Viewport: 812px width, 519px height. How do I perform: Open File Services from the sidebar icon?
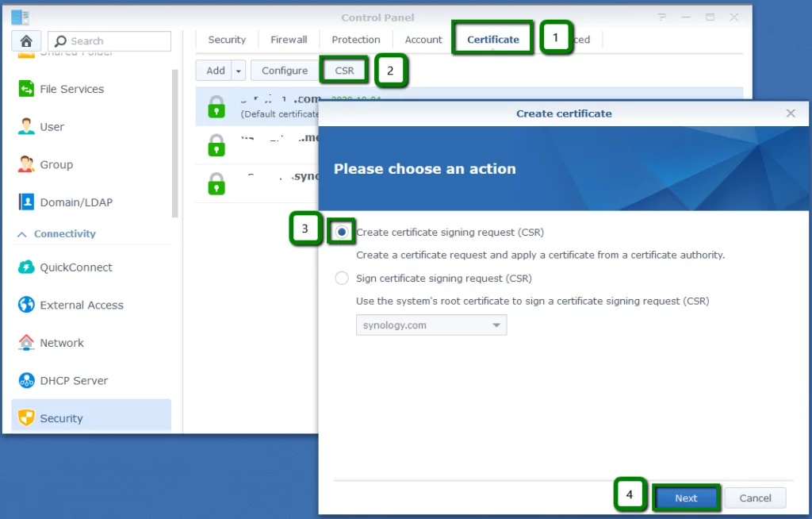(x=26, y=89)
